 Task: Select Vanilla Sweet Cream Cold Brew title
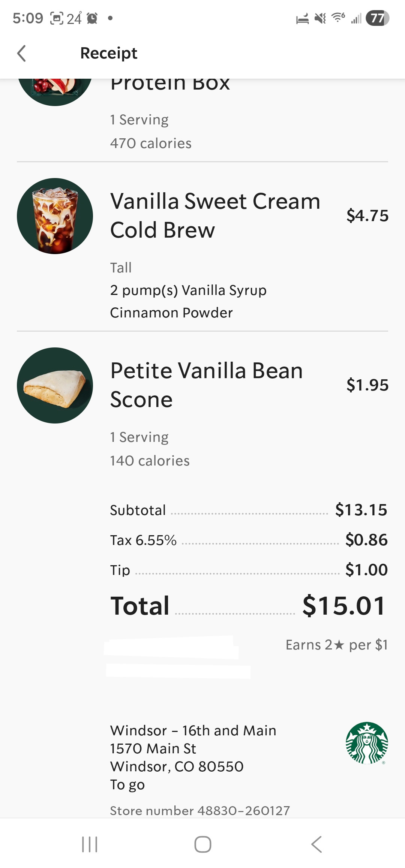click(x=215, y=215)
